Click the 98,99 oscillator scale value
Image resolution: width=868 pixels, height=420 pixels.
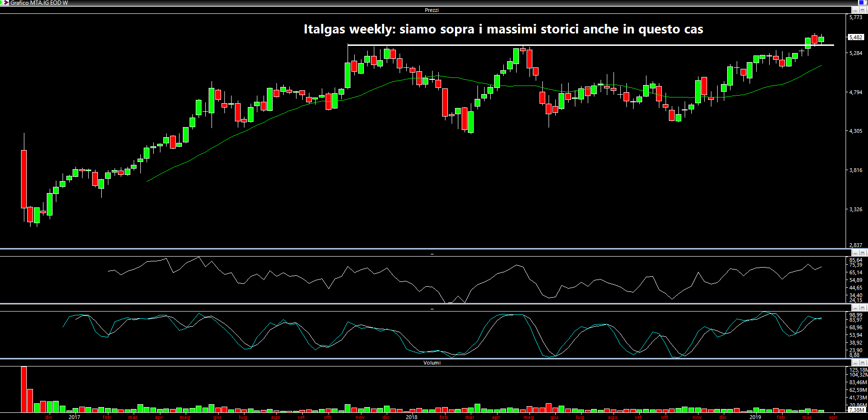[x=856, y=315]
